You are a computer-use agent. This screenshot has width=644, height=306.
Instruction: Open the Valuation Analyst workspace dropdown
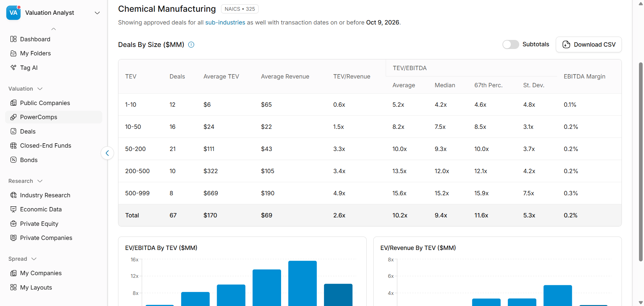coord(97,13)
